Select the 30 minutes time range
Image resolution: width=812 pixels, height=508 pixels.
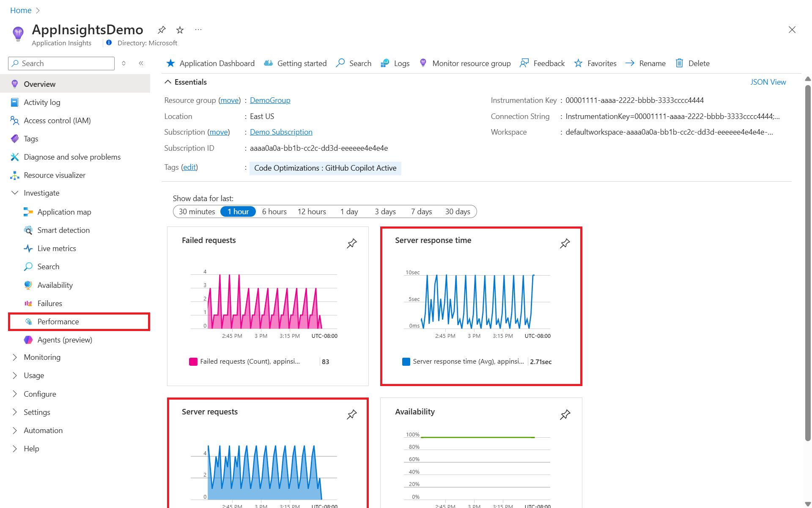coord(197,212)
